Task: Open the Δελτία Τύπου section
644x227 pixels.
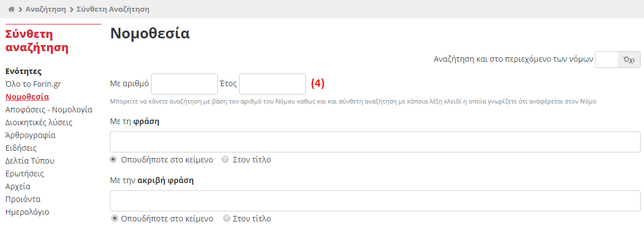Action: tap(30, 160)
